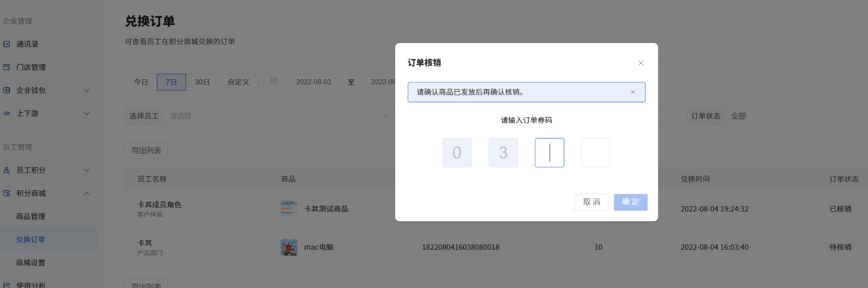868x288 pixels.
Task: Click the 上下游 link icon
Action: click(x=7, y=113)
